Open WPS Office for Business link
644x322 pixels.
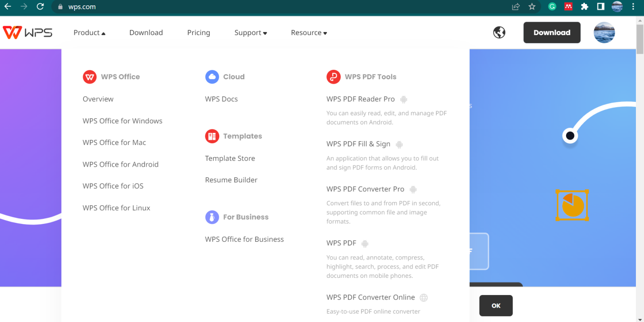click(x=245, y=239)
